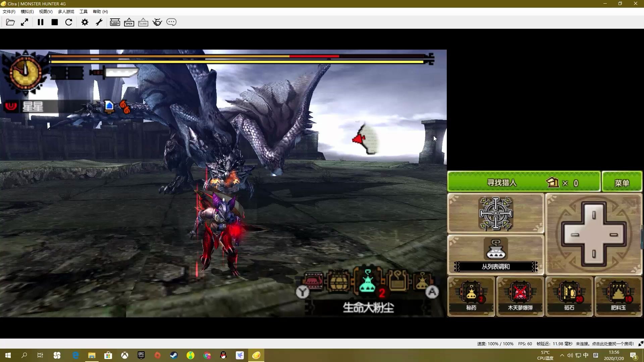
Task: Open the chat speech bubble icon
Action: coord(171,22)
